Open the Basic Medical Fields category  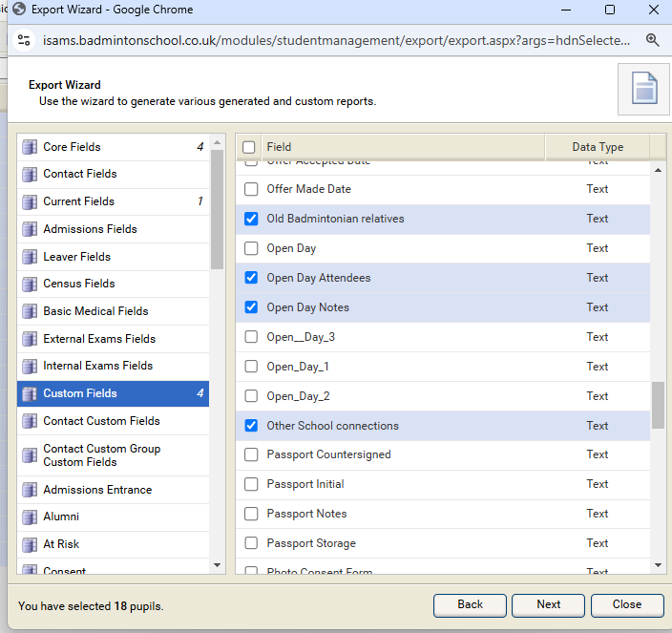pyautogui.click(x=114, y=311)
